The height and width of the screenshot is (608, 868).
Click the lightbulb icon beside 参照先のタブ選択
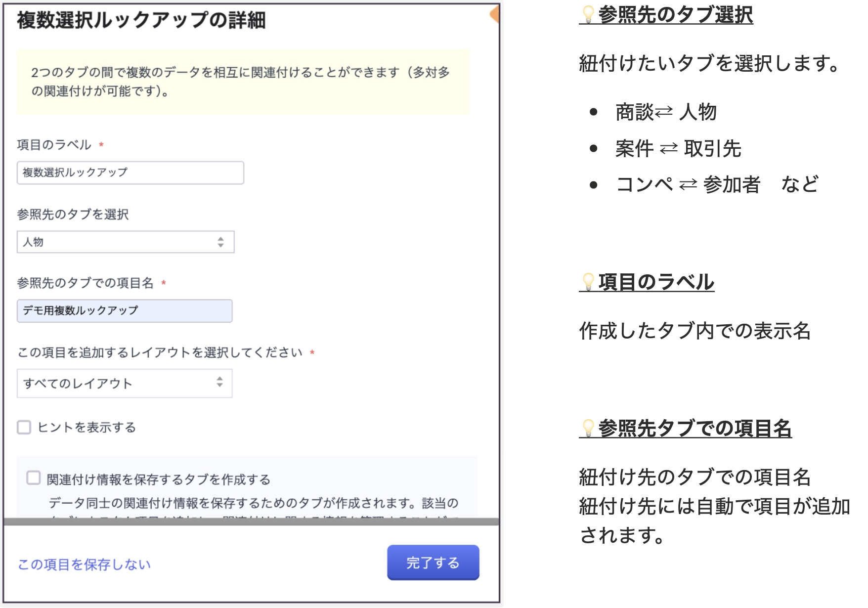click(588, 14)
